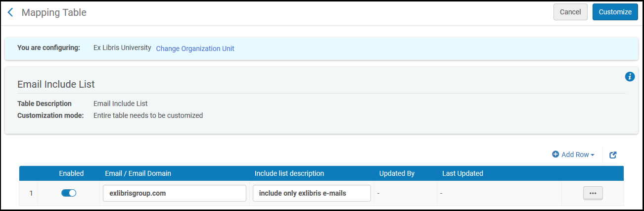Image resolution: width=644 pixels, height=211 pixels.
Task: Click the Customize button
Action: [x=615, y=12]
